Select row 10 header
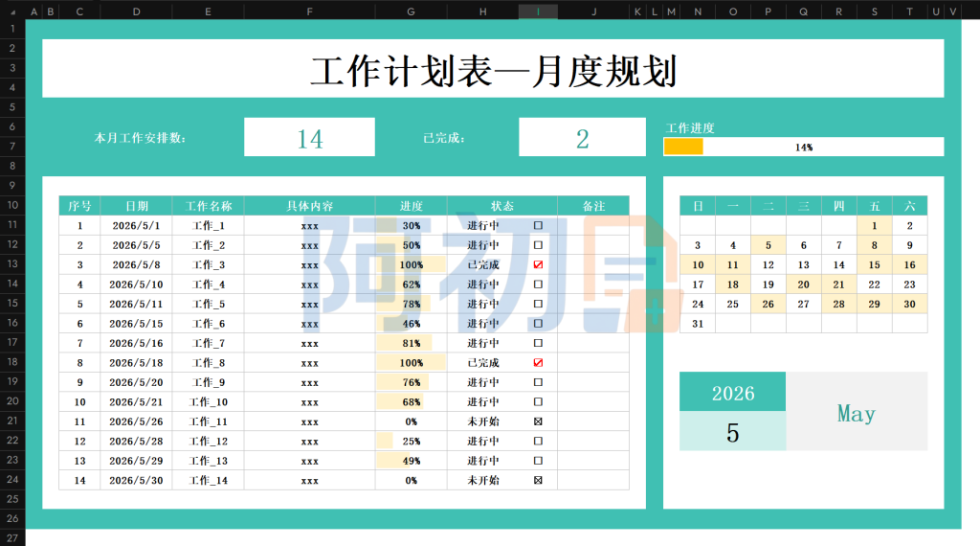 (12, 205)
